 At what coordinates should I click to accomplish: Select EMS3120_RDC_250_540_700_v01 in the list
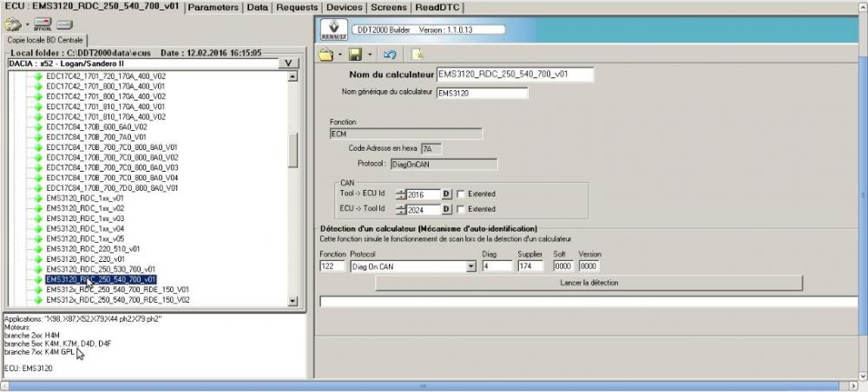point(101,279)
